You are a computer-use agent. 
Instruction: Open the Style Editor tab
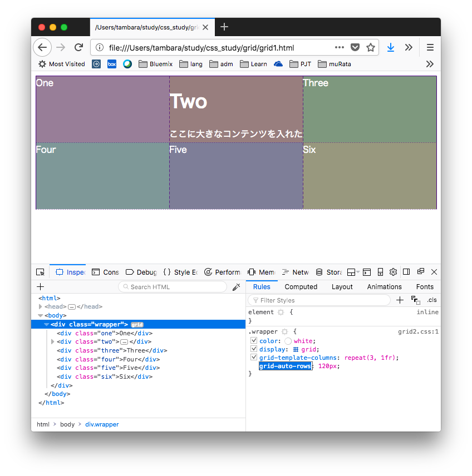(180, 272)
